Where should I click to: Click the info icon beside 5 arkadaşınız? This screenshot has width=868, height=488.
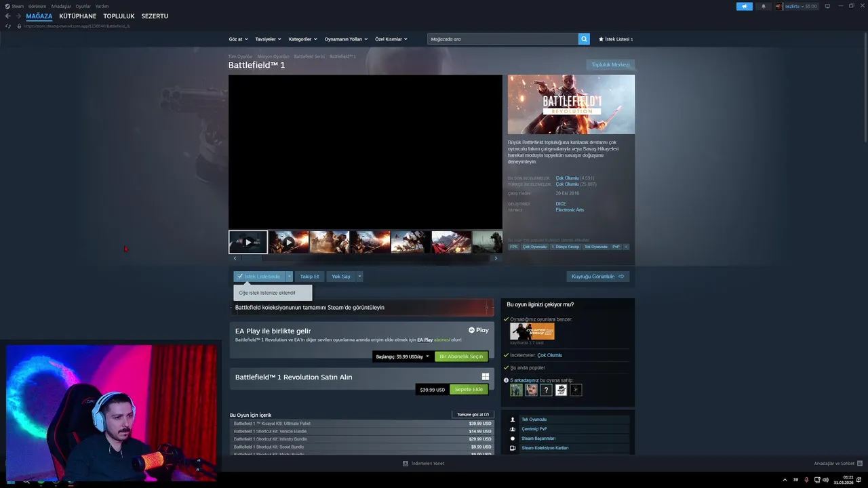pos(506,380)
